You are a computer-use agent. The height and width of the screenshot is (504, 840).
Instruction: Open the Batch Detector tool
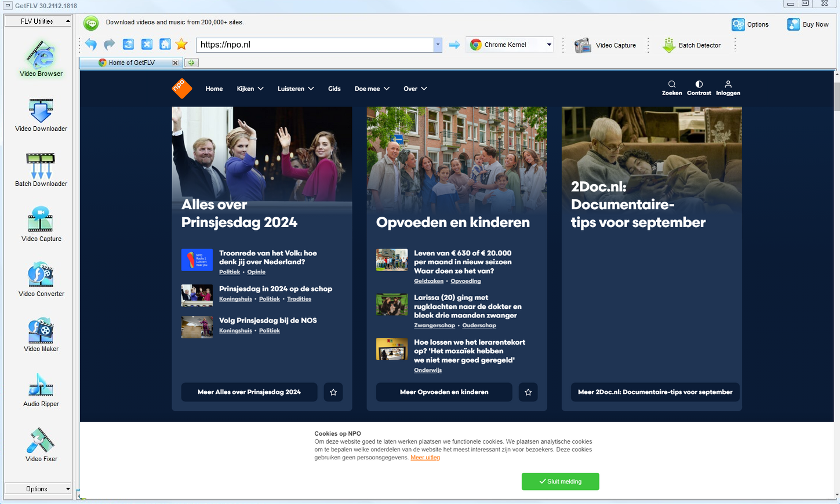[692, 45]
